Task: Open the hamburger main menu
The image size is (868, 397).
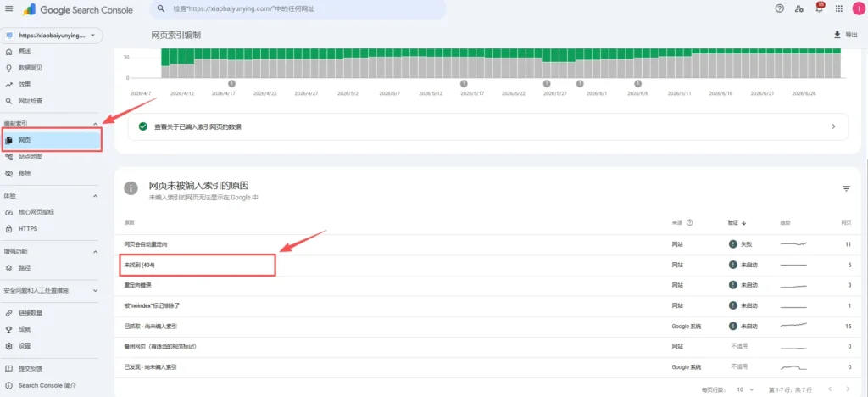Action: point(8,8)
